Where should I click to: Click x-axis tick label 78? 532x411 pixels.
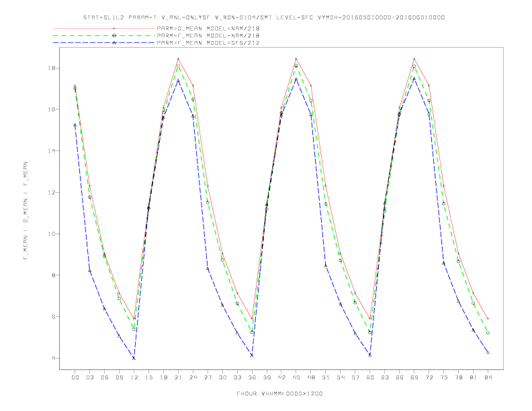pyautogui.click(x=458, y=377)
